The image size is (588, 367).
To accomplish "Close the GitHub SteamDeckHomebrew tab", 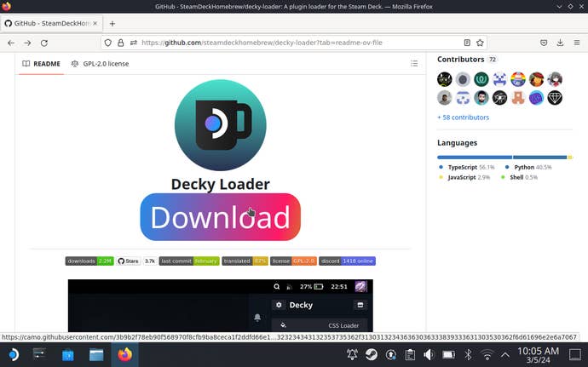I will coord(95,23).
